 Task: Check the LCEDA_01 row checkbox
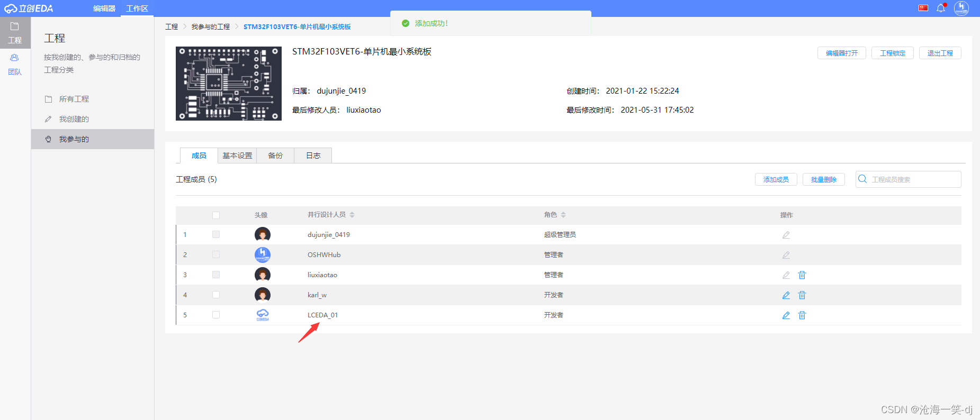pos(216,315)
